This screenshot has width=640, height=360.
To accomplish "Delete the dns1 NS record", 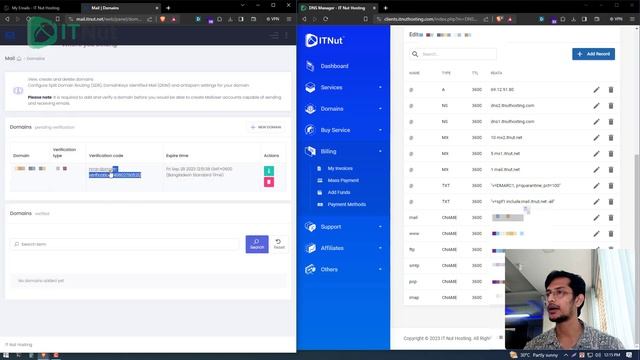I will coord(611,122).
